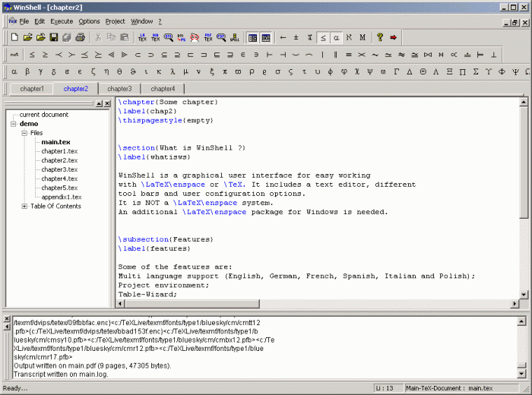Click the Paste clipboard icon
The image size is (532, 395).
point(125,37)
